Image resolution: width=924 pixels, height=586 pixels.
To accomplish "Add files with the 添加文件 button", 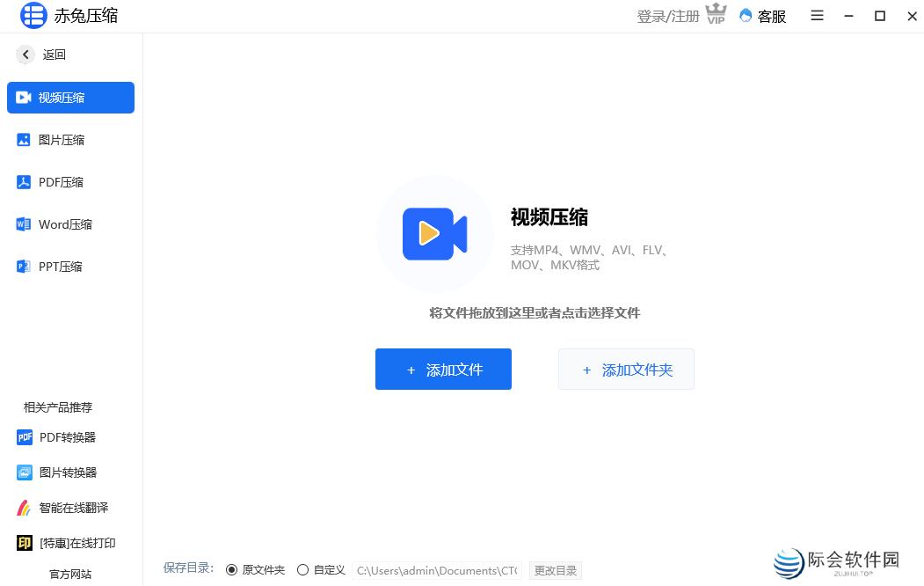I will click(443, 369).
